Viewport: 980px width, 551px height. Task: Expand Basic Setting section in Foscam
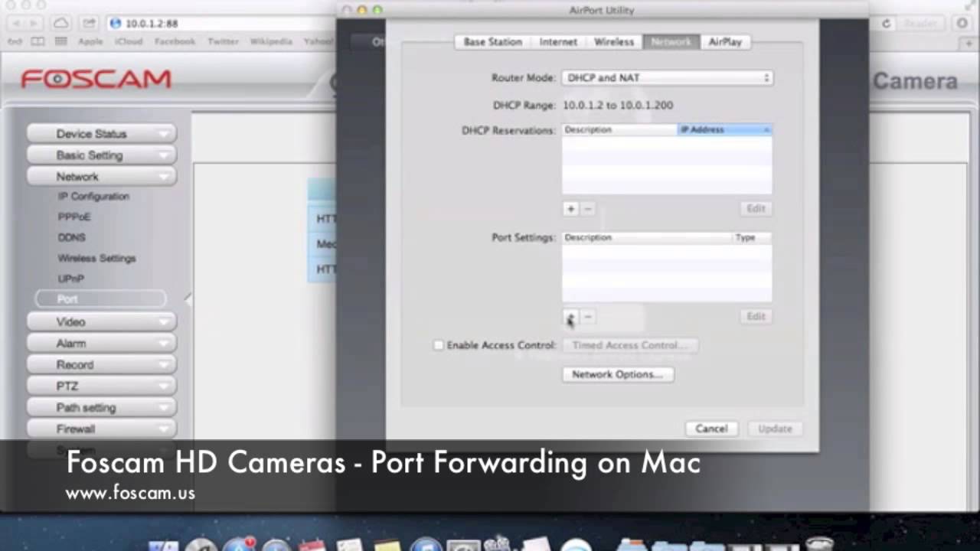click(102, 155)
